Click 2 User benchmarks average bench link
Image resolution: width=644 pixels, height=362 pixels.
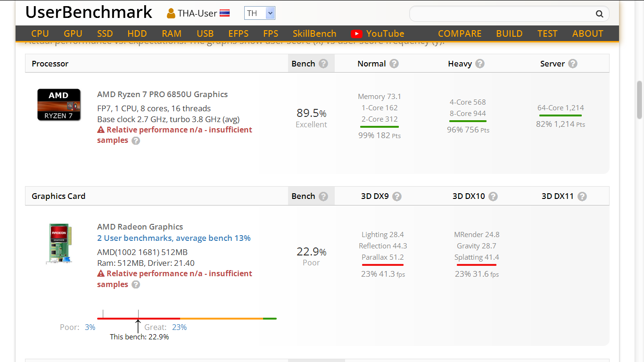174,238
